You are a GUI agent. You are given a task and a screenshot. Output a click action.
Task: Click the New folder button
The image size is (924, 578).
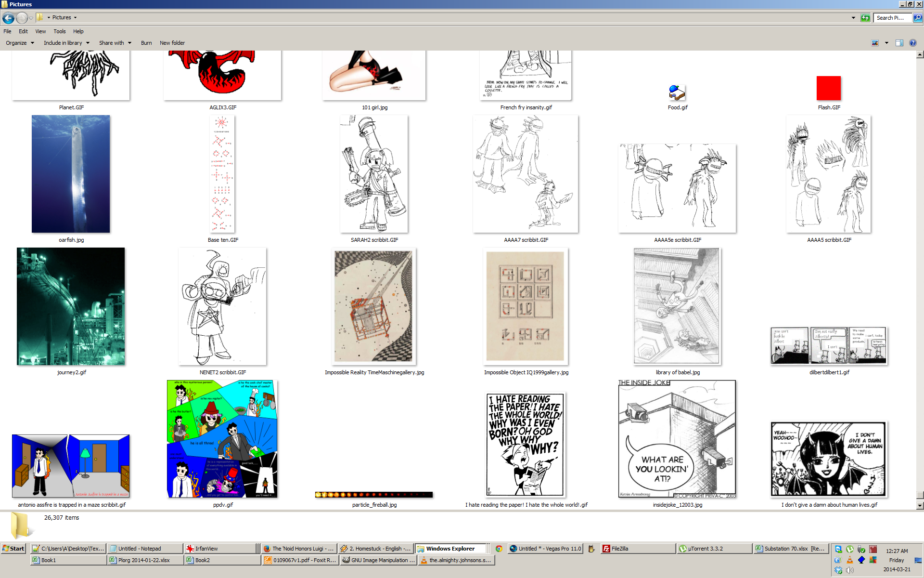[x=172, y=43]
